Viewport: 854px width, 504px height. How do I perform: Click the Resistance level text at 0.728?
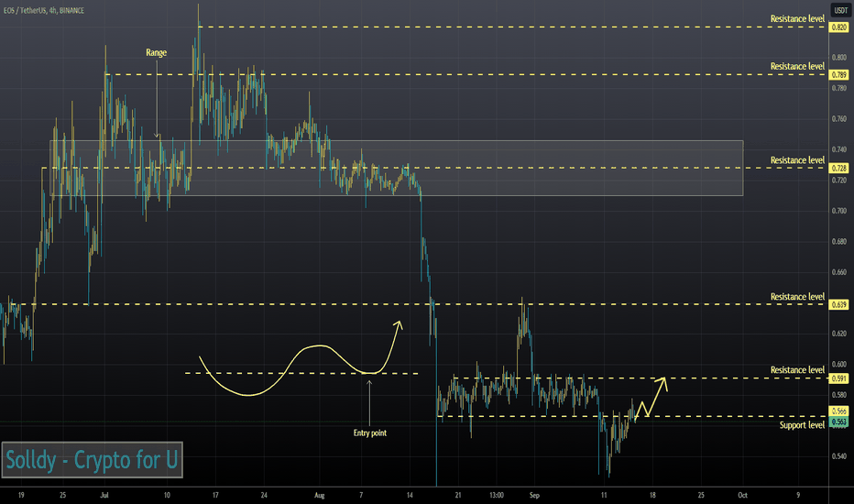797,159
